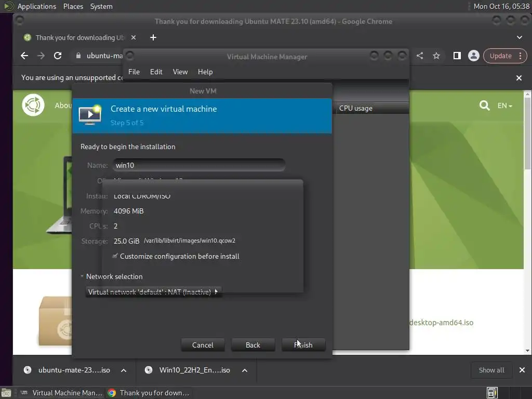
Task: Click the Ubuntu MATE logo on webpage
Action: [x=33, y=105]
